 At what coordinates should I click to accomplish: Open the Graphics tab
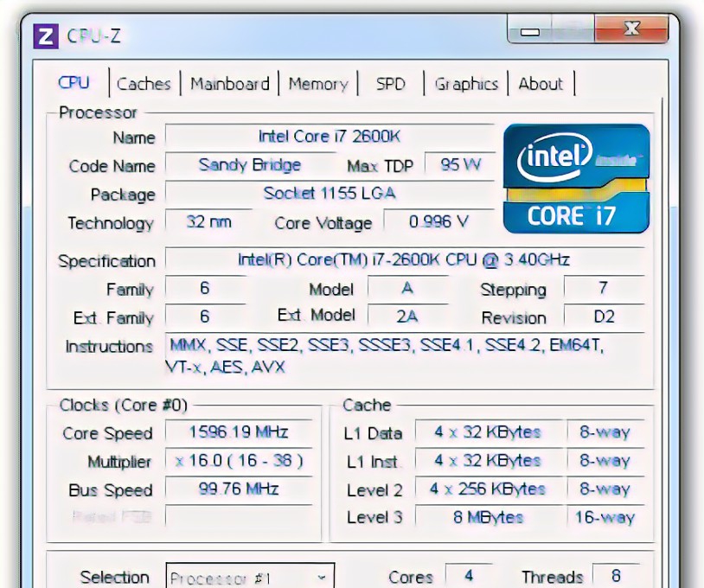pyautogui.click(x=467, y=84)
